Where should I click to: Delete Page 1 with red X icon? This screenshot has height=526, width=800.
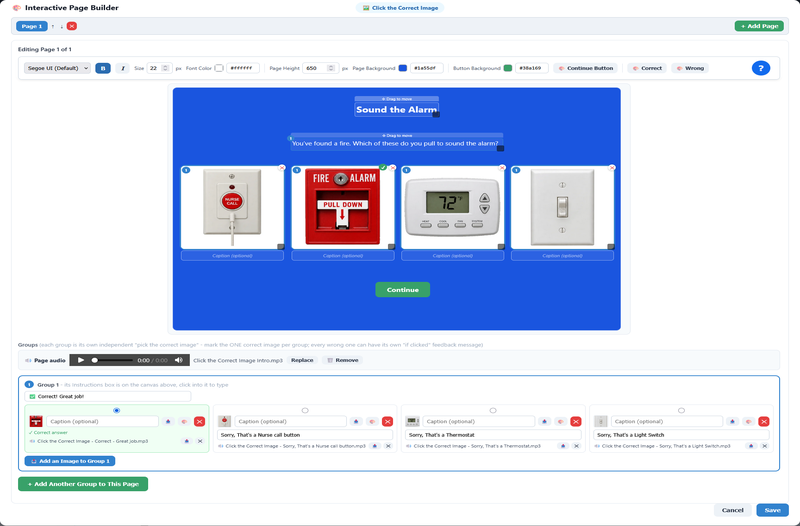[x=72, y=26]
